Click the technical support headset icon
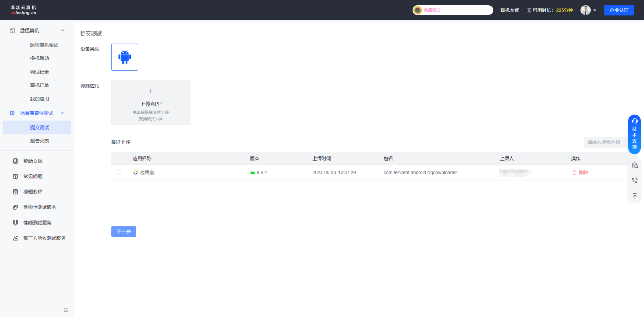This screenshot has width=644, height=317. pyautogui.click(x=634, y=121)
